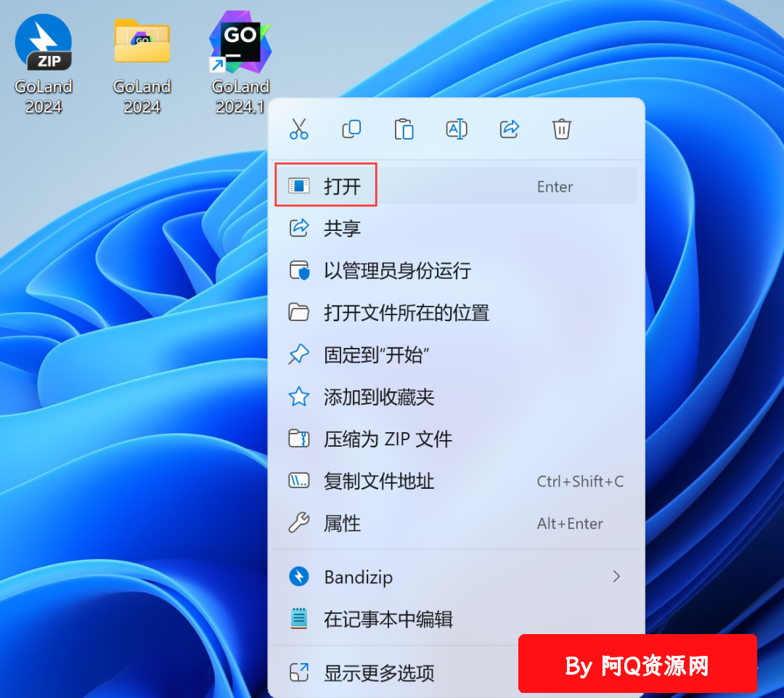Click the Paste clipboard icon
This screenshot has width=784, height=698.
pyautogui.click(x=404, y=129)
